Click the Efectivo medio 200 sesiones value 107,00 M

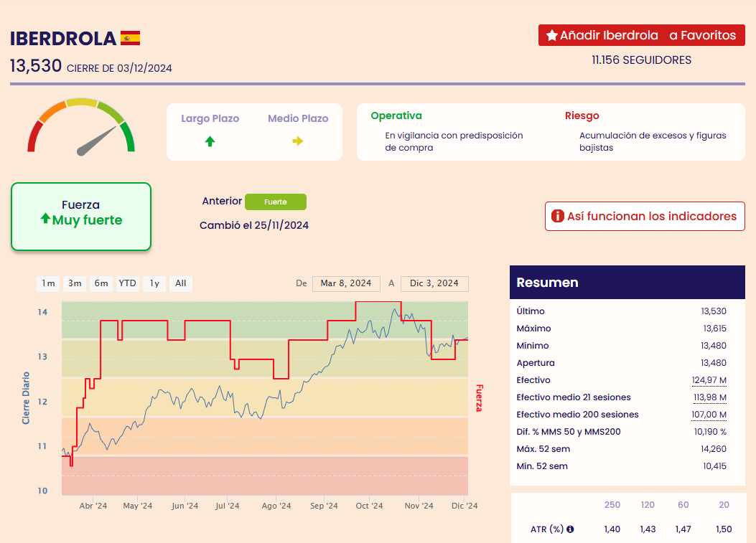(x=709, y=415)
